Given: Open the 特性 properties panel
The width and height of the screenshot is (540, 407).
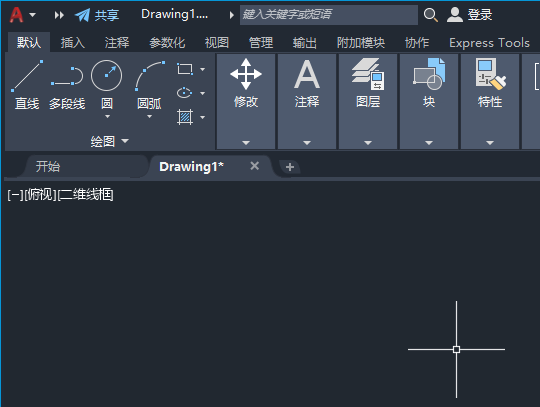Looking at the screenshot, I should 490,101.
